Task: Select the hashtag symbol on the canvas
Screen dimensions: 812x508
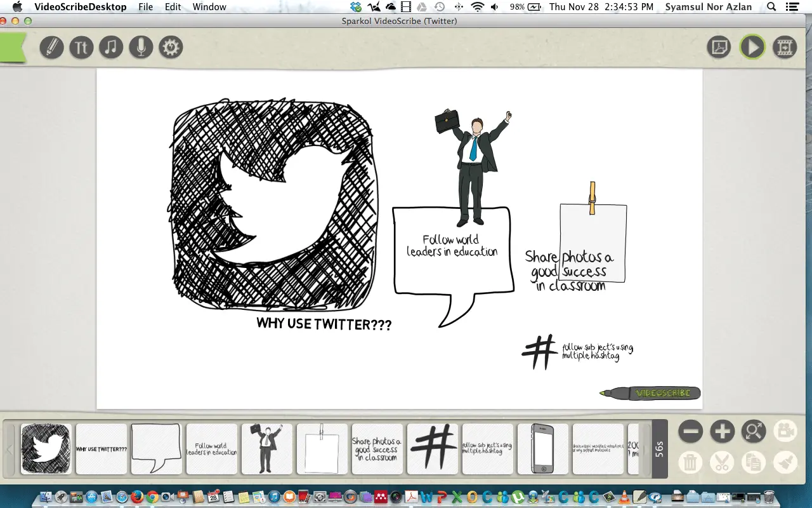Action: point(539,352)
